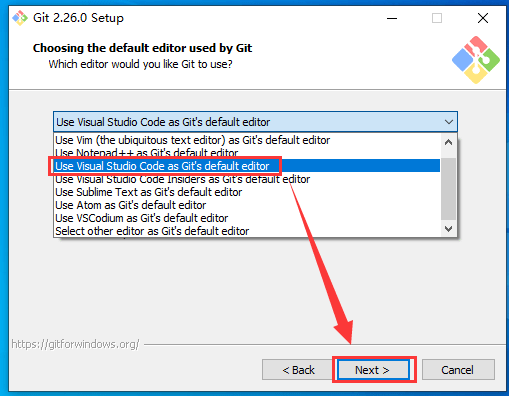
Task: Cancel the Git setup
Action: click(458, 370)
